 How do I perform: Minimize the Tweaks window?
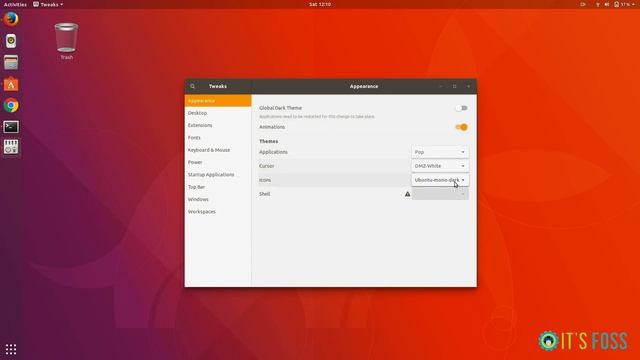click(x=441, y=87)
